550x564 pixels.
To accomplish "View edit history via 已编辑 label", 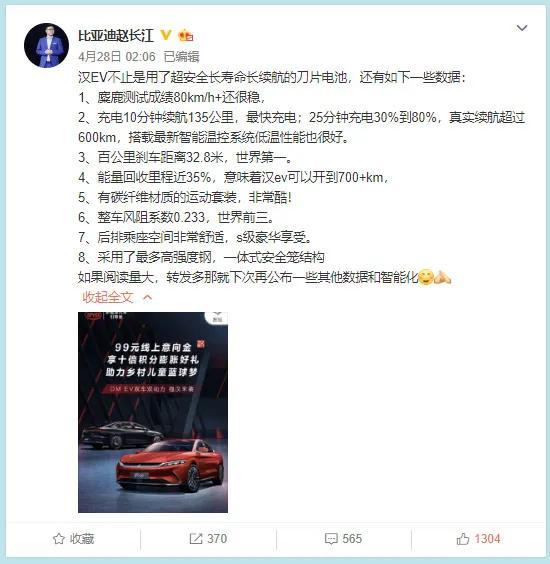I will coord(181,56).
